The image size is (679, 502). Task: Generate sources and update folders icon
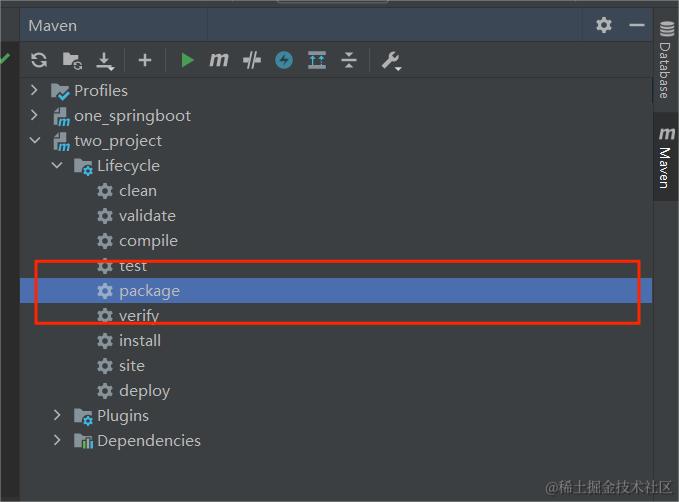point(72,60)
